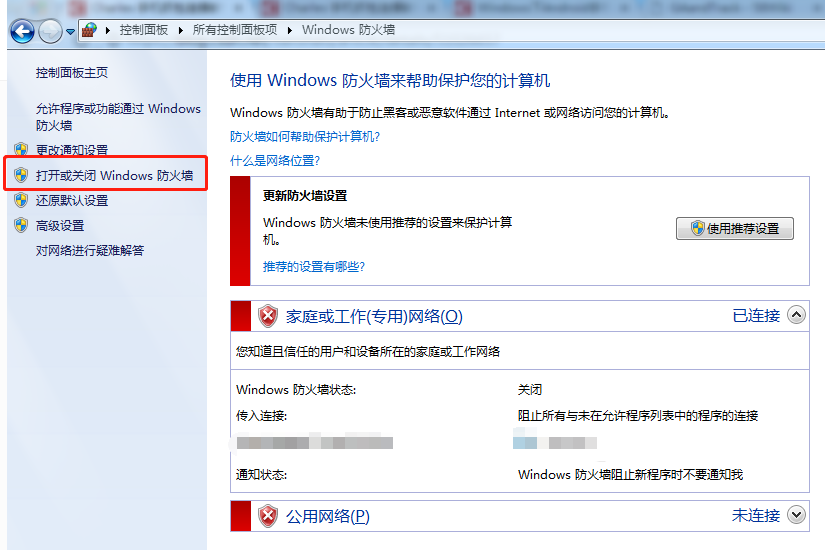The width and height of the screenshot is (825, 550).
Task: Click 未连接 status text
Action: (756, 515)
